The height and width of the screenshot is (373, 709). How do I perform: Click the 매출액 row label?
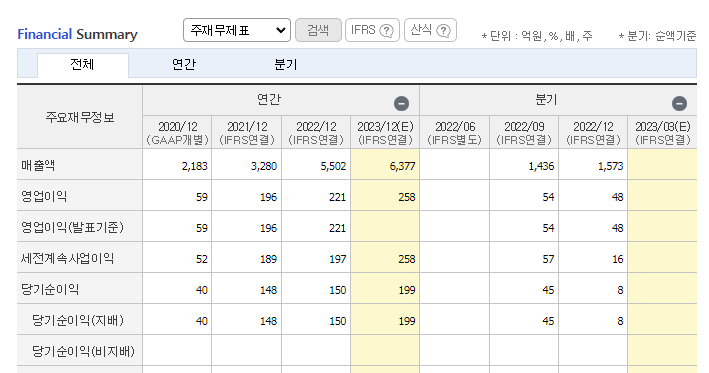click(x=38, y=165)
